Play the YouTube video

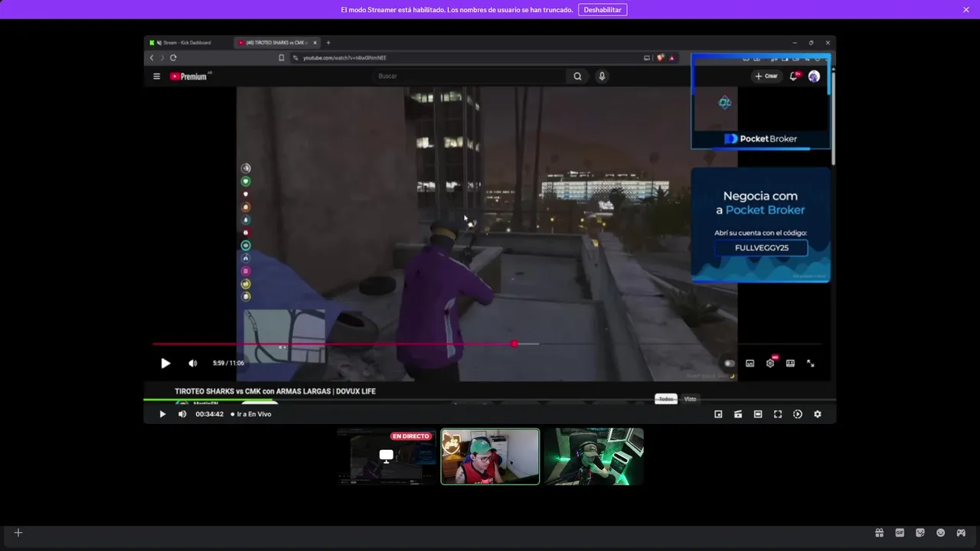(165, 364)
